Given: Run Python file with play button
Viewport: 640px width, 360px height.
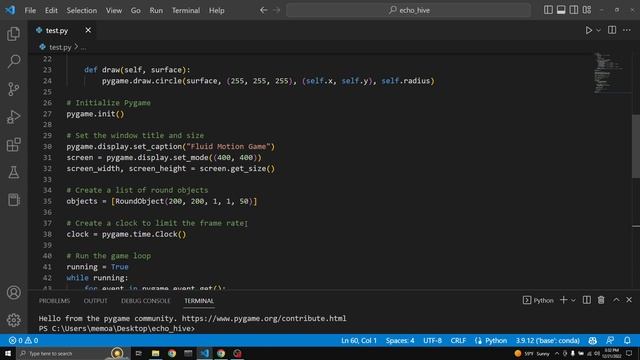Looking at the screenshot, I should 589,30.
